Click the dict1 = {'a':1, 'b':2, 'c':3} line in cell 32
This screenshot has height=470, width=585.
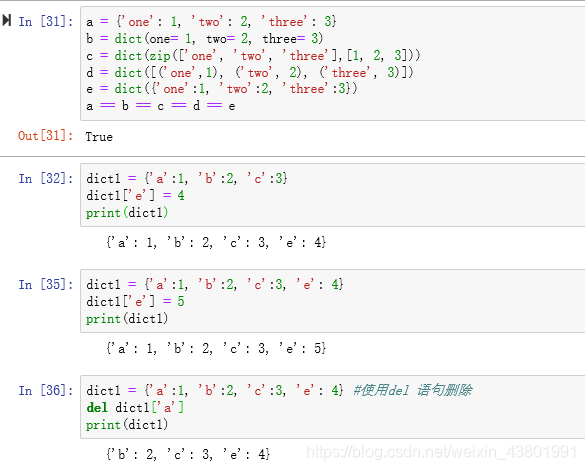point(187,178)
